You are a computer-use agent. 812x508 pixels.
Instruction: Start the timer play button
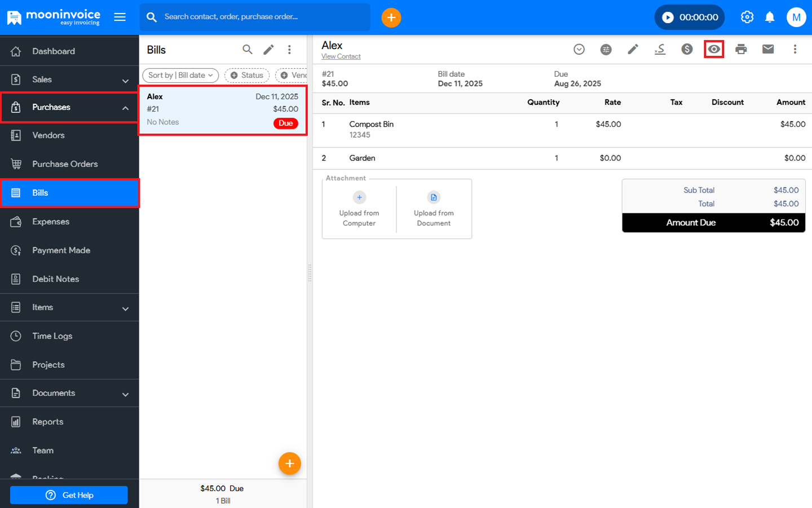[668, 17]
